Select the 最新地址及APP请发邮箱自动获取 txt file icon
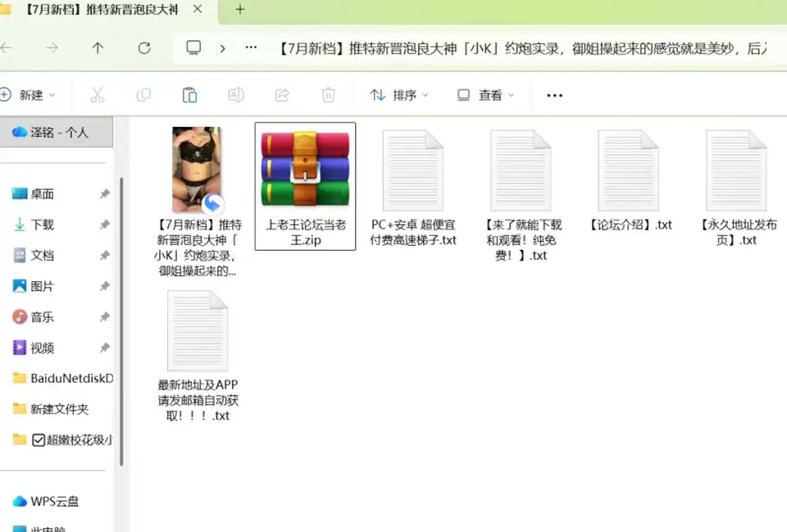The height and width of the screenshot is (532, 787). (x=198, y=330)
